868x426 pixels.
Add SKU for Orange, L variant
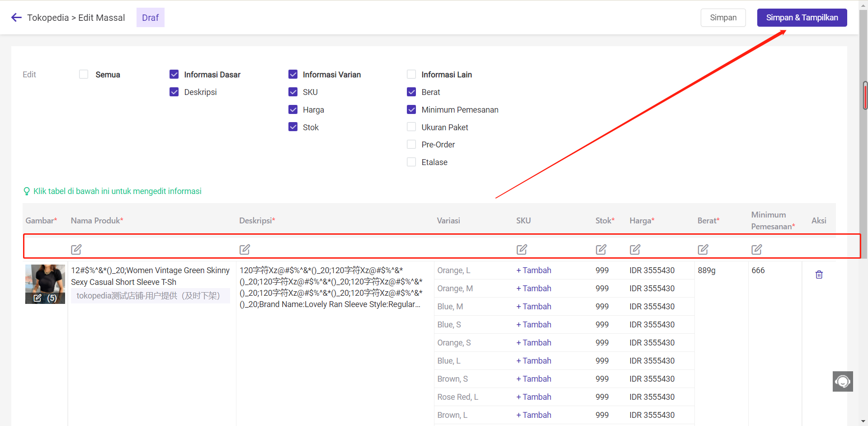[x=533, y=270]
